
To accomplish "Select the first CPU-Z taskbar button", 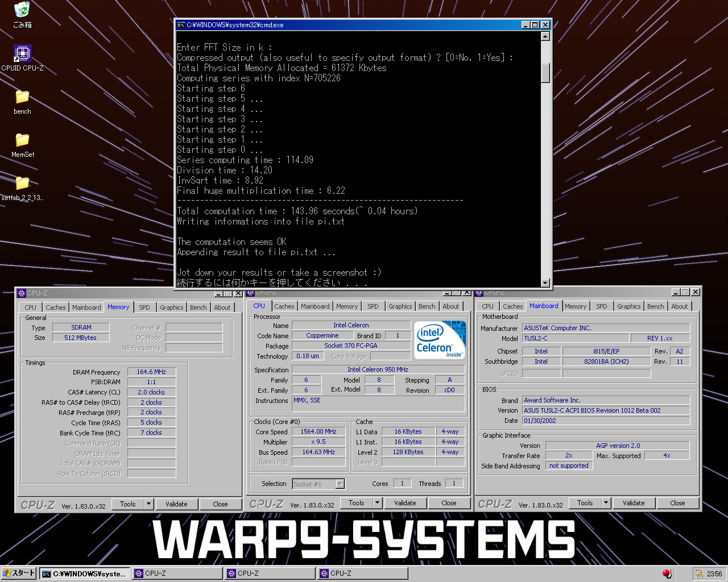I will coord(177,573).
